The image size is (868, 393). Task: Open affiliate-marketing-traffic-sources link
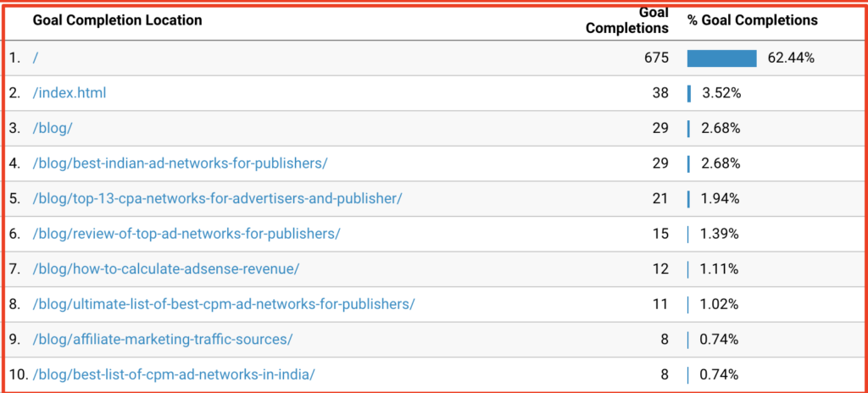click(x=162, y=340)
